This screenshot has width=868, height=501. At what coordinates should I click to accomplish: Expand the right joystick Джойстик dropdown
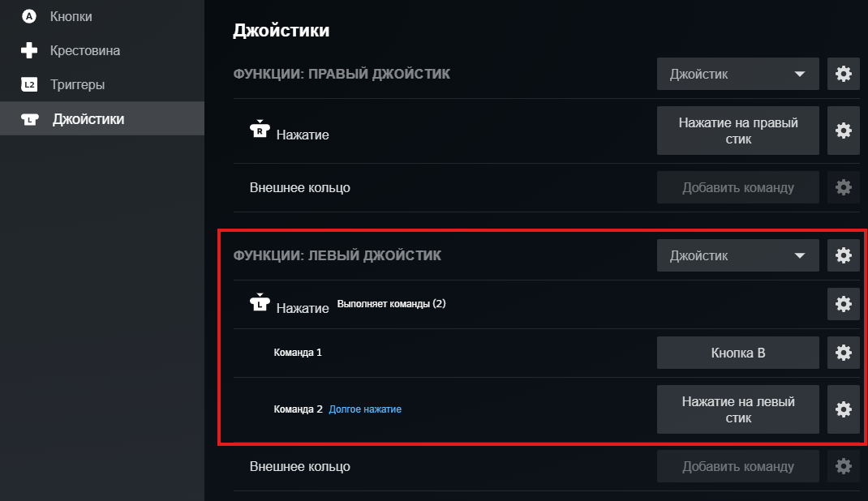click(x=737, y=74)
